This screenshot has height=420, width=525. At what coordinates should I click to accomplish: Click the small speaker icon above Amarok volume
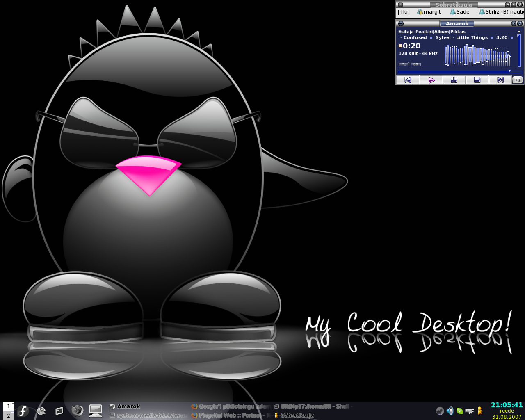(519, 32)
